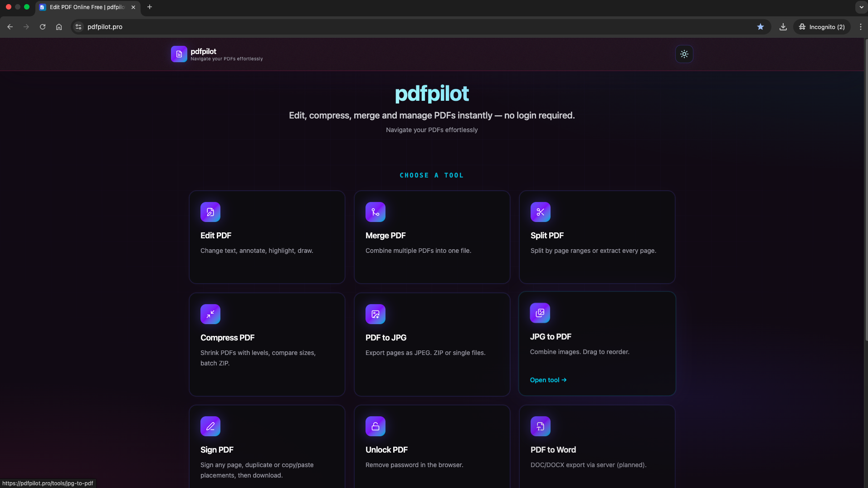Select the Compress PDF shrink icon
Image resolution: width=868 pixels, height=488 pixels.
210,314
